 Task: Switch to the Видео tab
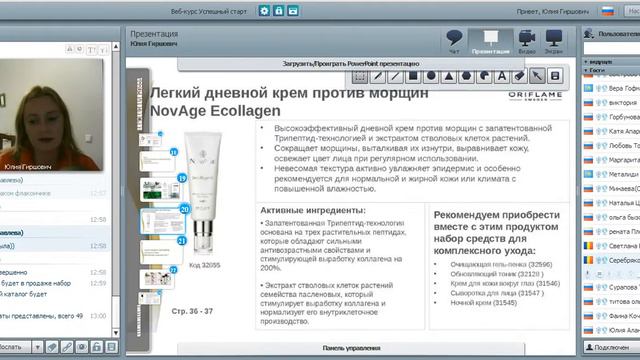pos(527,42)
